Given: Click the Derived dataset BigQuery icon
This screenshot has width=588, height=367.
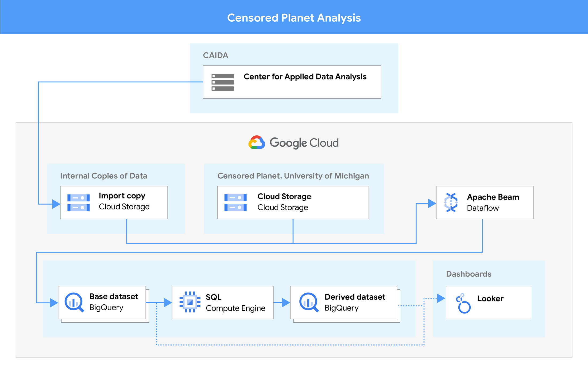Looking at the screenshot, I should (x=309, y=302).
